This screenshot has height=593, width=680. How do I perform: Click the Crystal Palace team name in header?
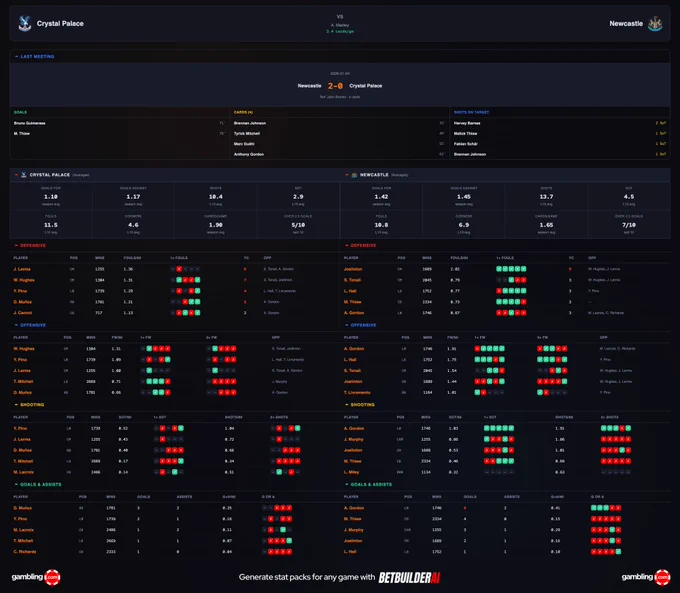(x=60, y=23)
